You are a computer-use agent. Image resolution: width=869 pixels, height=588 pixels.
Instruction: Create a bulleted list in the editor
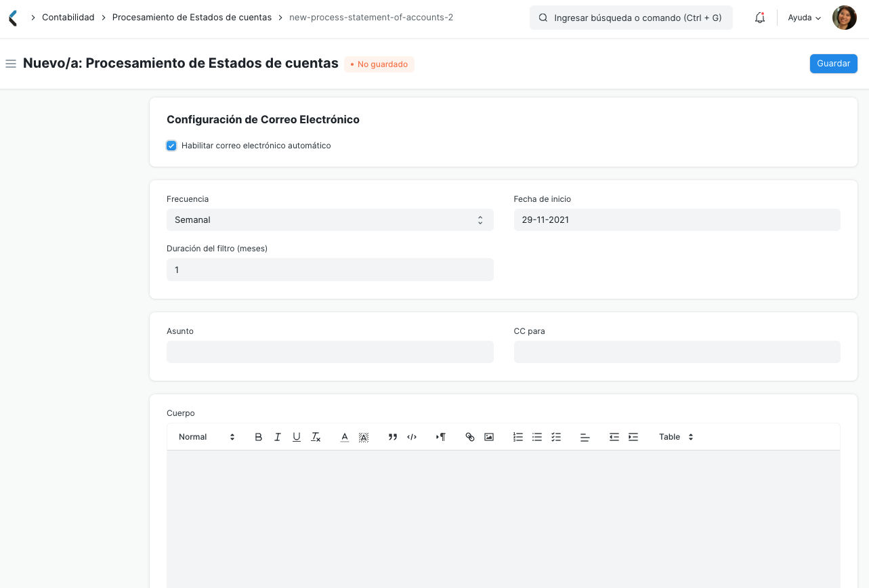(537, 436)
